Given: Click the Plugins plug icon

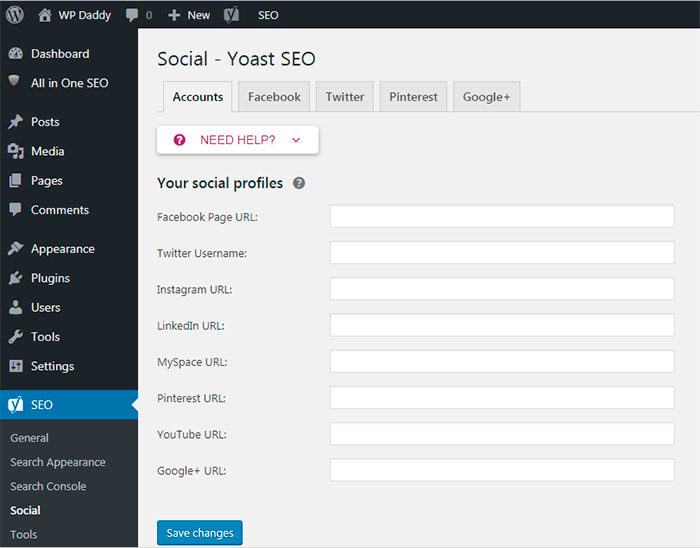Looking at the screenshot, I should (x=16, y=278).
